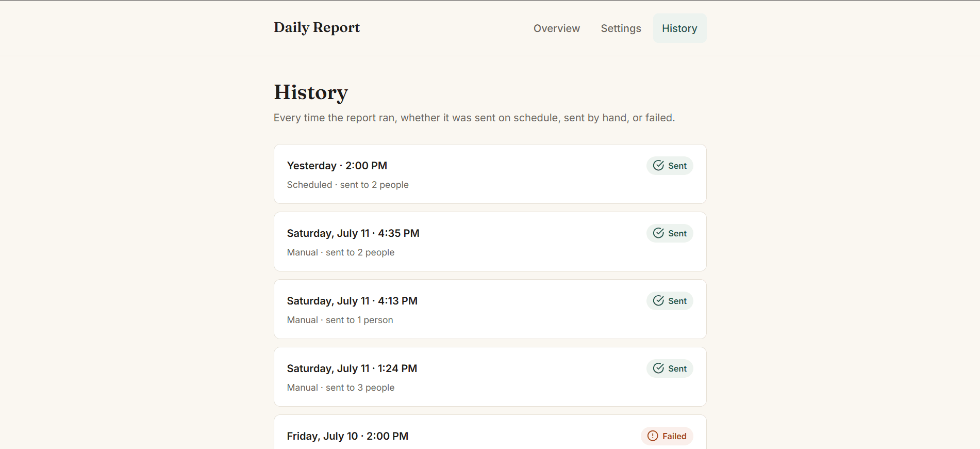Open the Saturday, July 11 · 1:24 PM entry

tap(490, 377)
